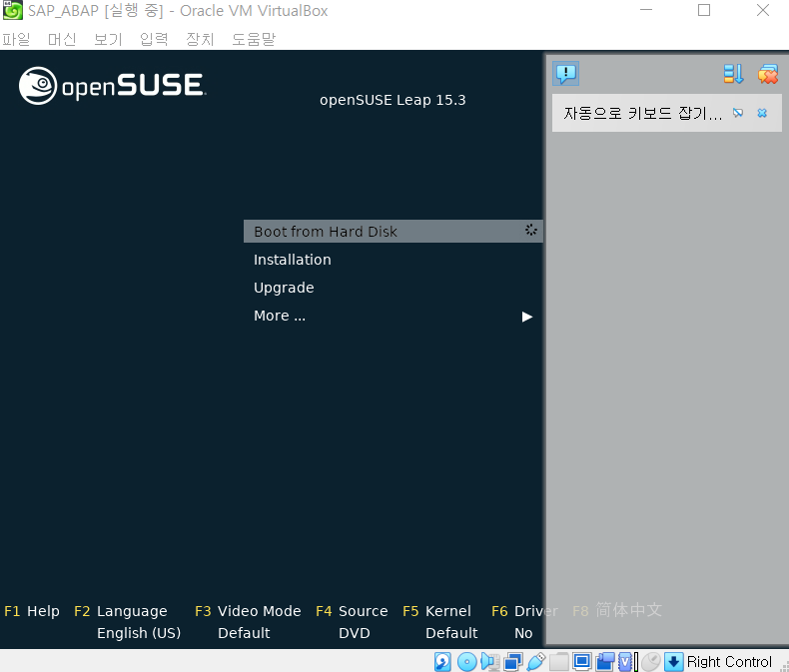Click the openSUSE Leap 15.3 title
The width and height of the screenshot is (789, 672).
pos(393,100)
